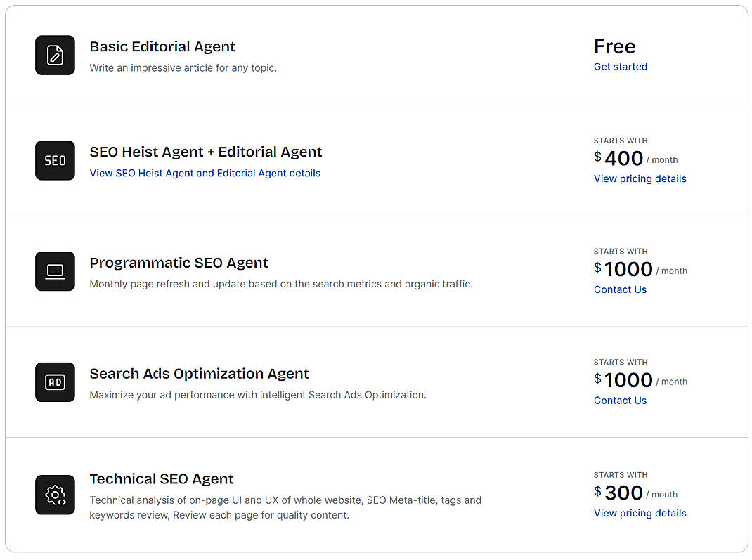Screen dimensions: 752x560
Task: Open the Get started link
Action: click(620, 67)
